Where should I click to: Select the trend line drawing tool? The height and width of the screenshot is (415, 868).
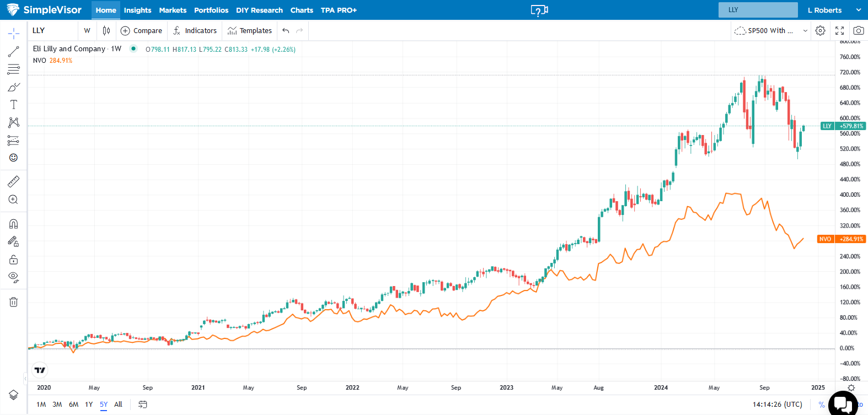click(x=14, y=52)
